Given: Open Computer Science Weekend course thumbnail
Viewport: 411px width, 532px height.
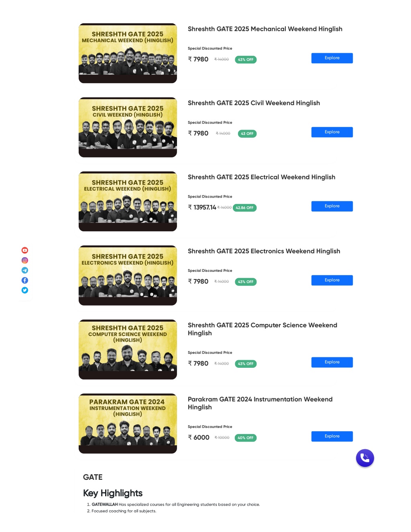Looking at the screenshot, I should click(128, 349).
